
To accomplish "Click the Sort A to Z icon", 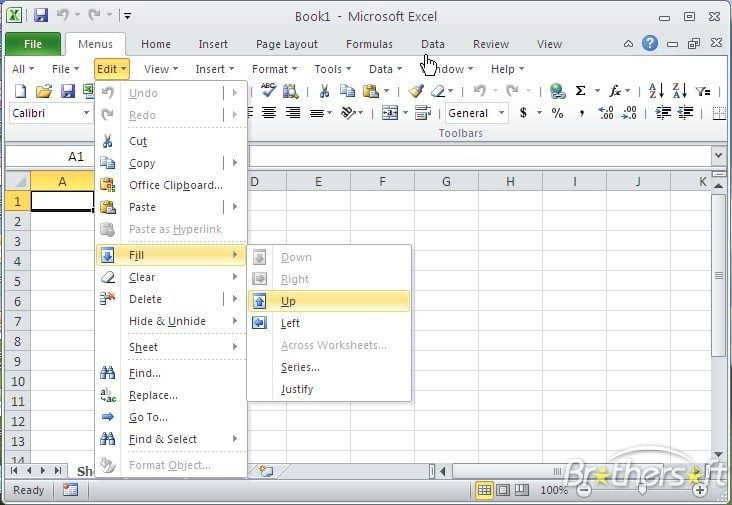I will click(656, 90).
